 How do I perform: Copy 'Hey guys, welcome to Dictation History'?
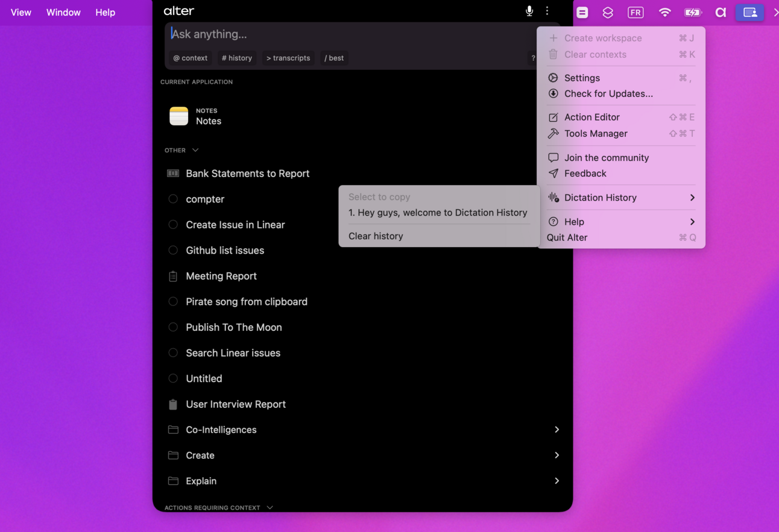tap(439, 213)
